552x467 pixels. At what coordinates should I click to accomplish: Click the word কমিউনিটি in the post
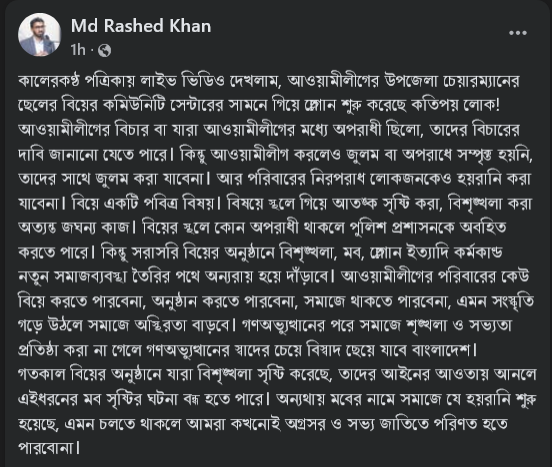click(x=134, y=105)
